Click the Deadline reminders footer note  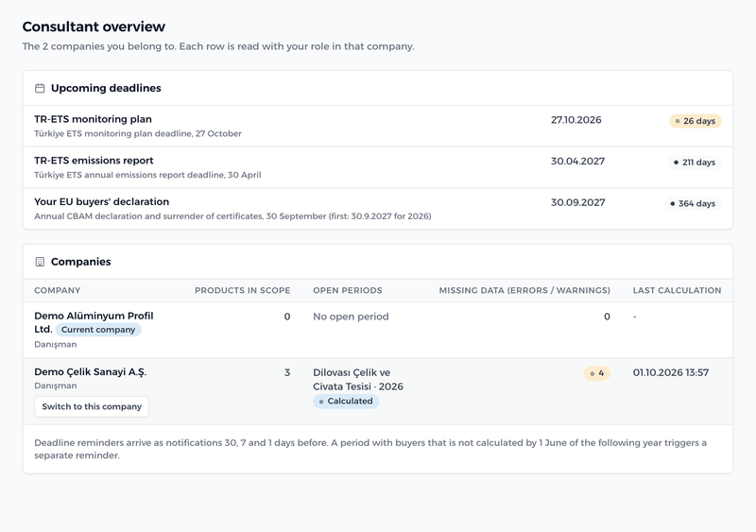tap(370, 449)
